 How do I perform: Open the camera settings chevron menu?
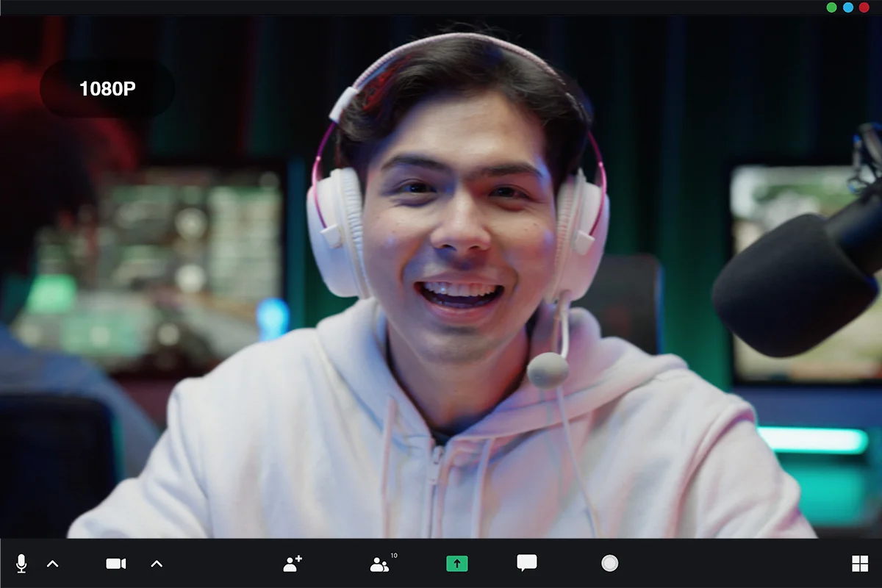coord(157,564)
